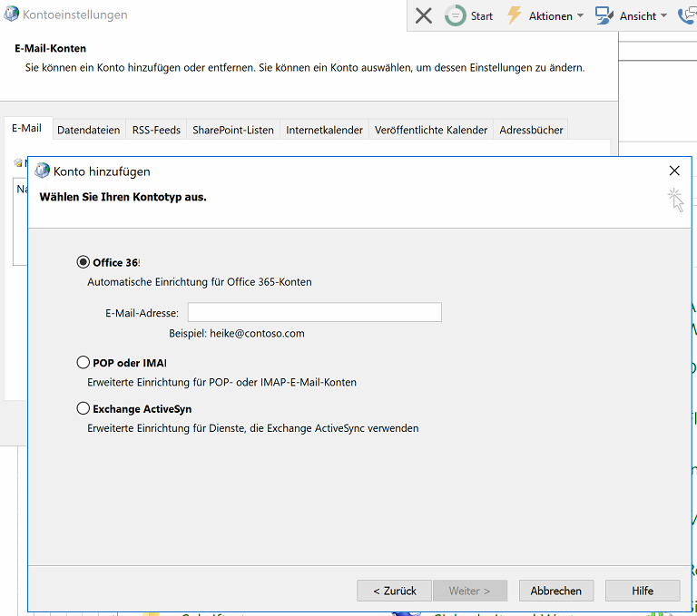Click the Aktionen lightning bolt icon
The height and width of the screenshot is (616, 697).
(x=515, y=15)
